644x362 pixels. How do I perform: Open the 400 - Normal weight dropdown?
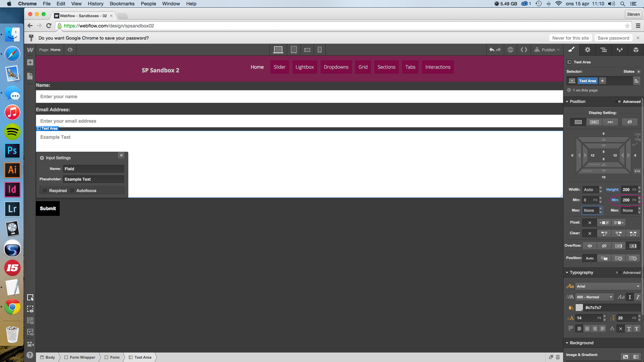pyautogui.click(x=594, y=297)
